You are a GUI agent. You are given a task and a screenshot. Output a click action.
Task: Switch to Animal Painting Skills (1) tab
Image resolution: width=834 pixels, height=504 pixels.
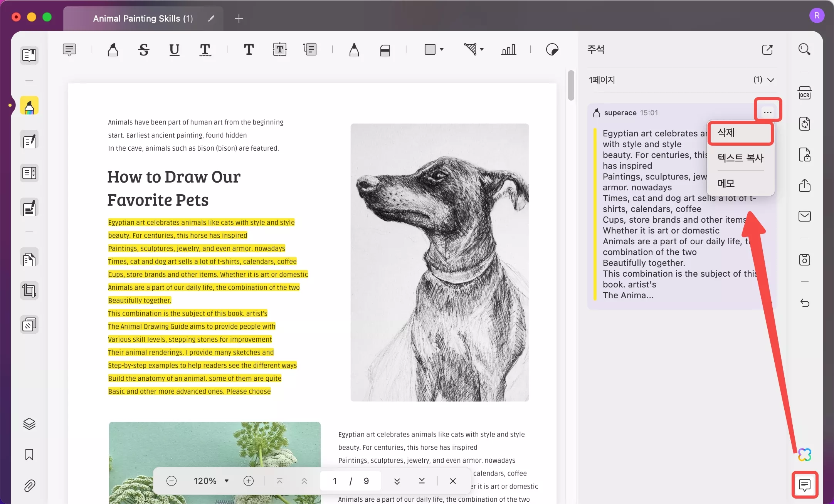[143, 18]
